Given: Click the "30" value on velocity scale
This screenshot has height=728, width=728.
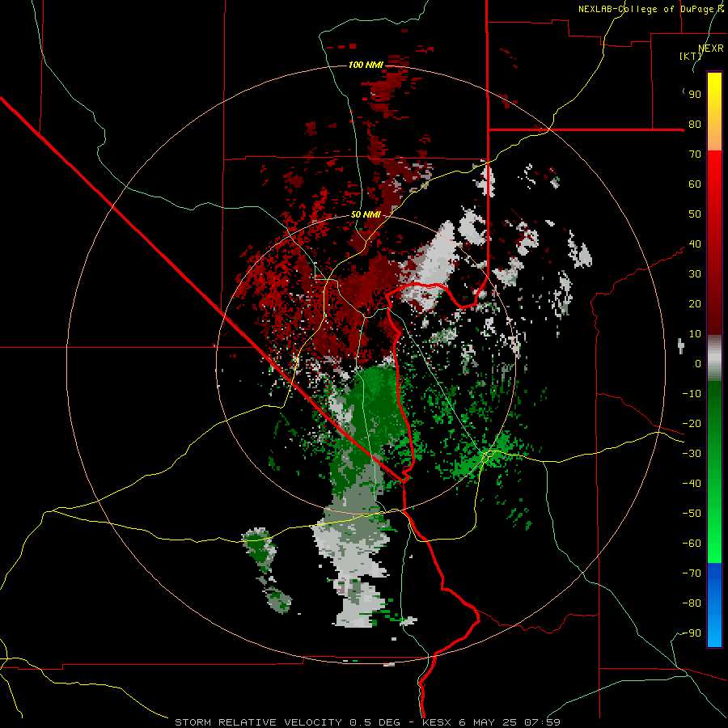Looking at the screenshot, I should [x=695, y=274].
